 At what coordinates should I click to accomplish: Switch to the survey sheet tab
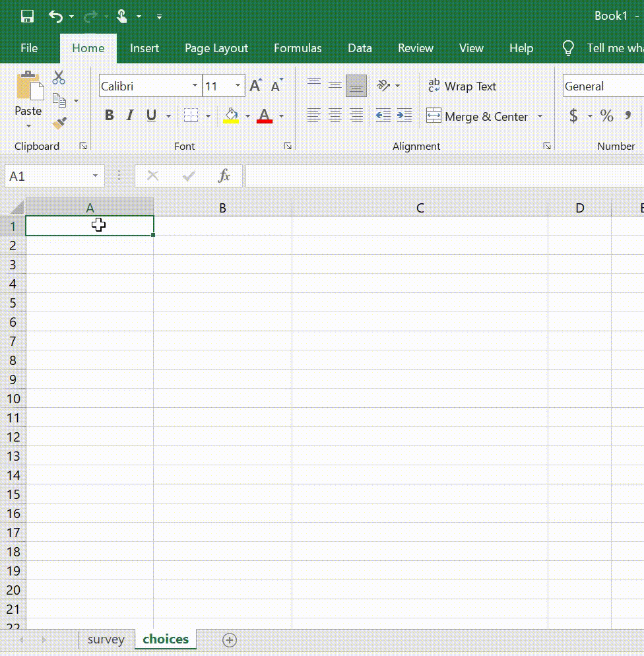(106, 640)
